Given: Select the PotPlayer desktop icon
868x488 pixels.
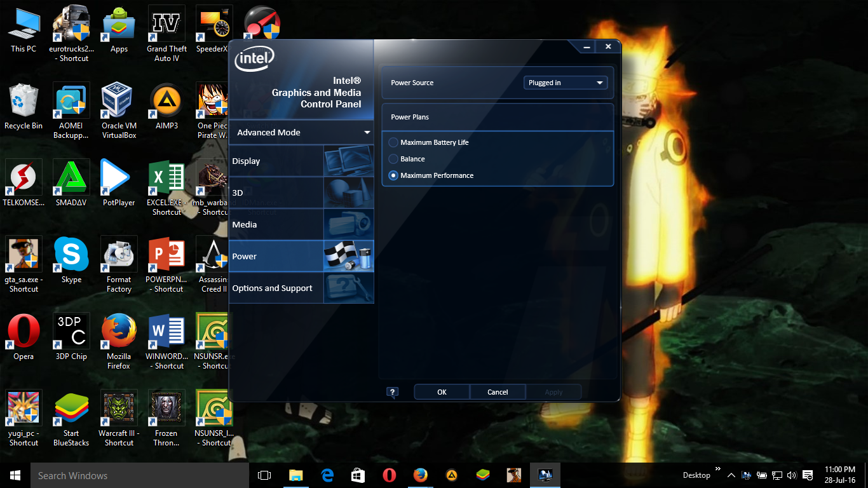Looking at the screenshot, I should tap(119, 184).
